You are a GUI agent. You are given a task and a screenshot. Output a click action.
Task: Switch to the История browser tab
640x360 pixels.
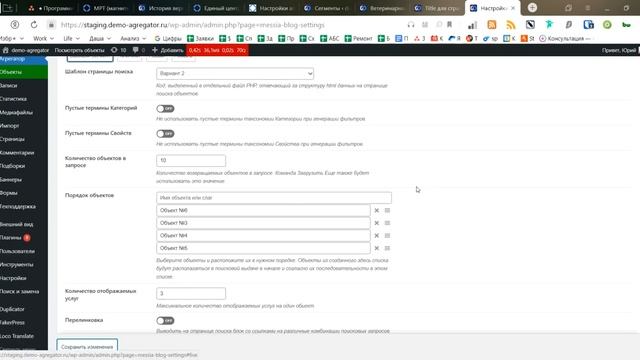tap(161, 8)
